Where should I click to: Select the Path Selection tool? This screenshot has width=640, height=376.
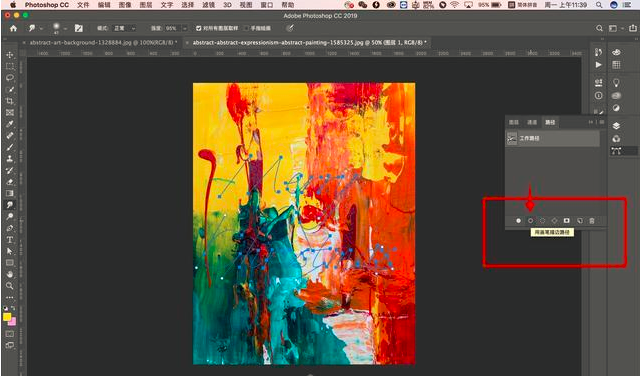(10, 251)
